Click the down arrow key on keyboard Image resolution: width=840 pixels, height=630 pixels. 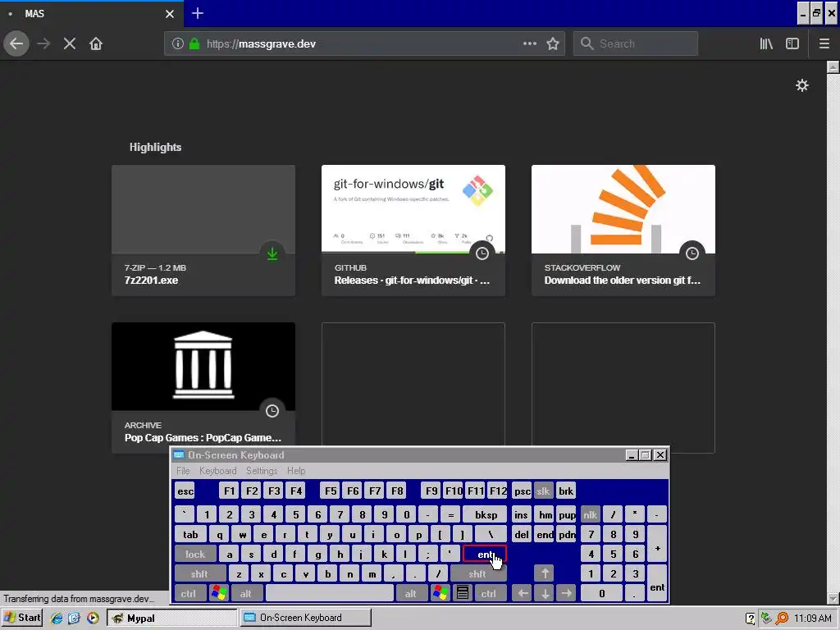(545, 594)
